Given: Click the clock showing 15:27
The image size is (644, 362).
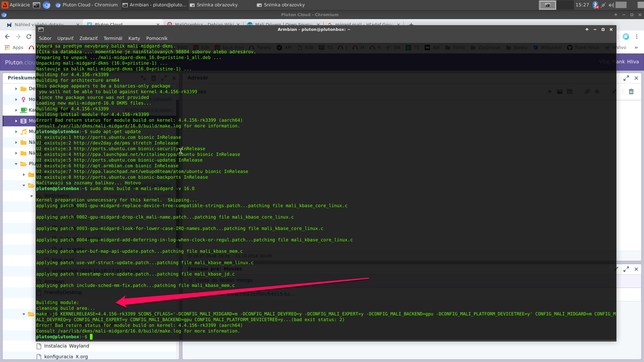Looking at the screenshot, I should coord(582,5).
